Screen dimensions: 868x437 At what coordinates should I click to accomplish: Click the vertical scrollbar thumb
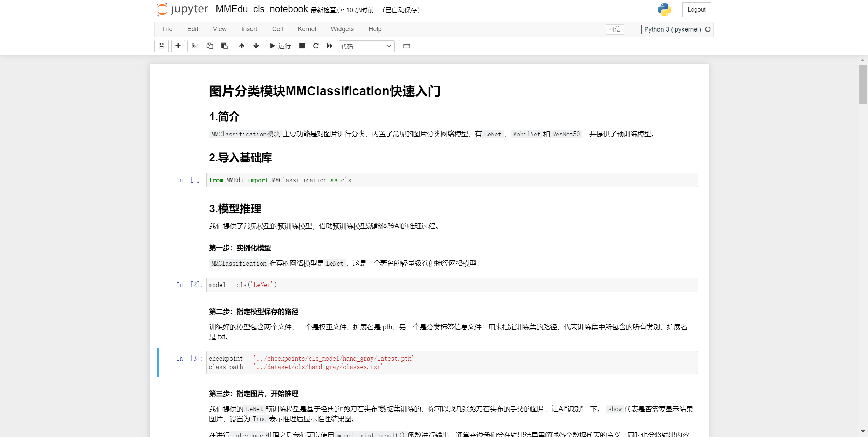[x=863, y=84]
